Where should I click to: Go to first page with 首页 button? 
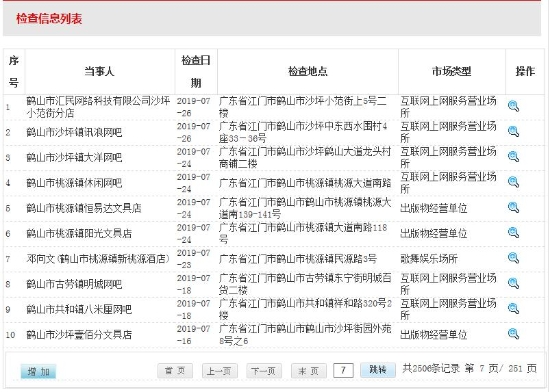[175, 371]
